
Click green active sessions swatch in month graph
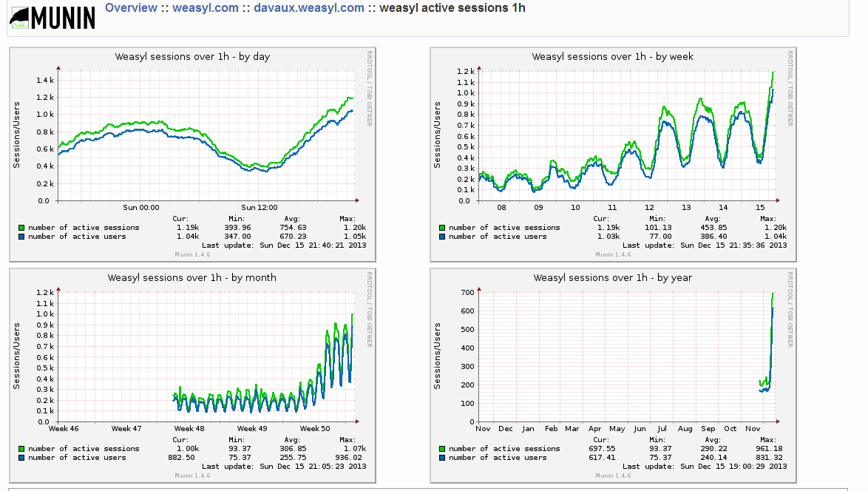[x=21, y=449]
